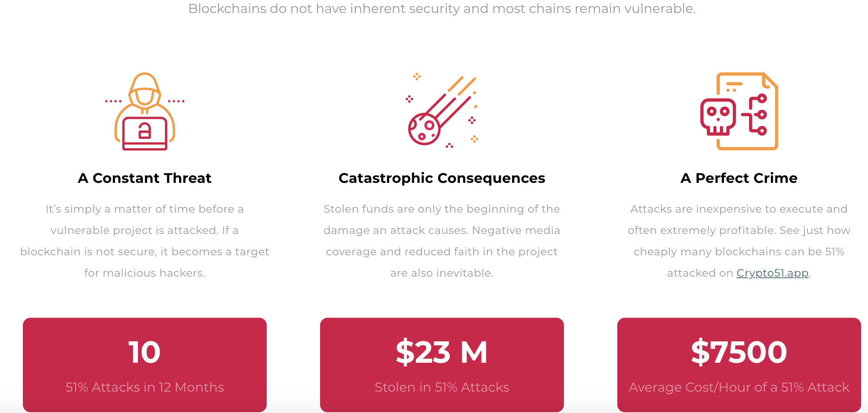868x413 pixels.
Task: Click the red card showing 10 attacks
Action: [145, 365]
